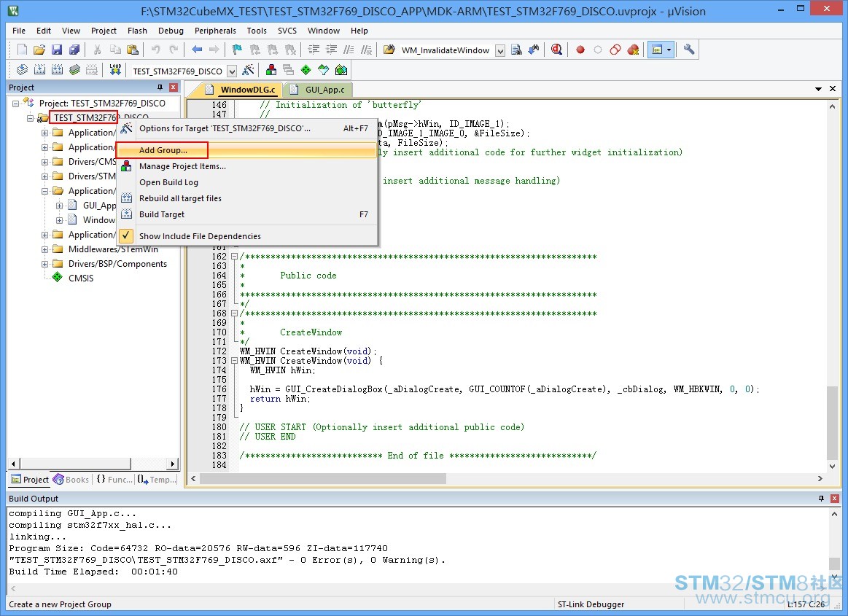Screen dimensions: 848x616
Task: Click the New file icon
Action: [22, 50]
